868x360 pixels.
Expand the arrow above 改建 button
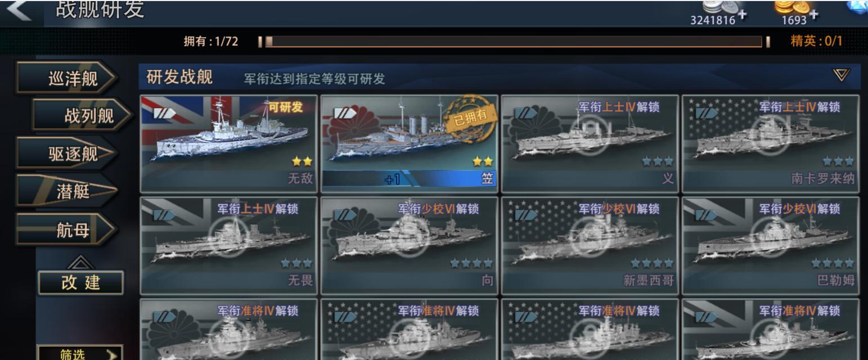pos(80,263)
